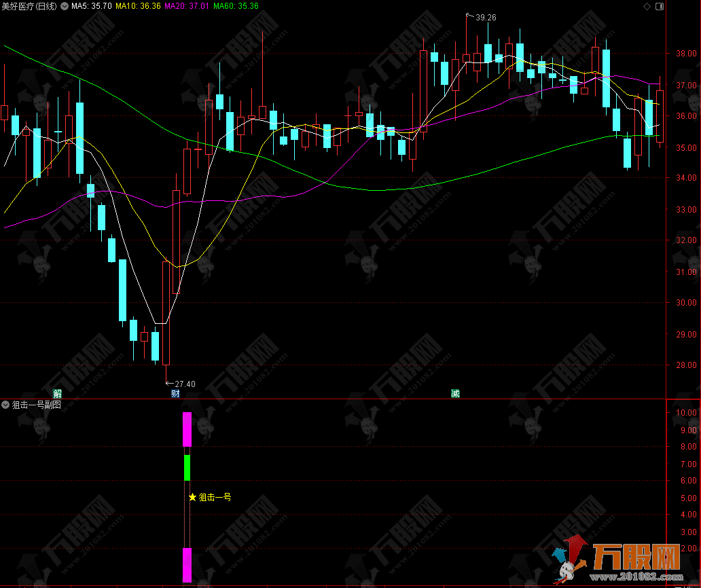Select the MA10: 36.36 indicator label
Image resolution: width=701 pixels, height=588 pixels.
point(138,6)
